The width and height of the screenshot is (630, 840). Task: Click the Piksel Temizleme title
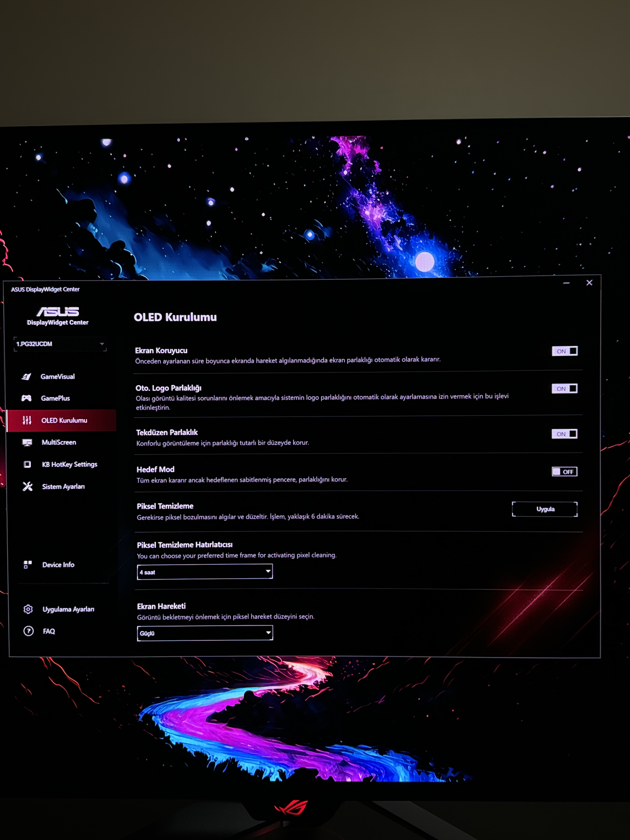[x=165, y=506]
